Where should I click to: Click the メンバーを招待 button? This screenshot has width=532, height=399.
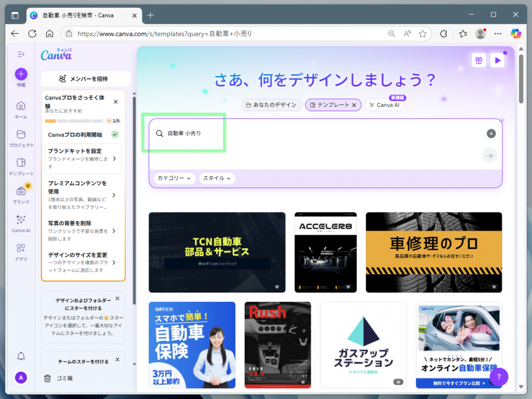click(x=83, y=78)
